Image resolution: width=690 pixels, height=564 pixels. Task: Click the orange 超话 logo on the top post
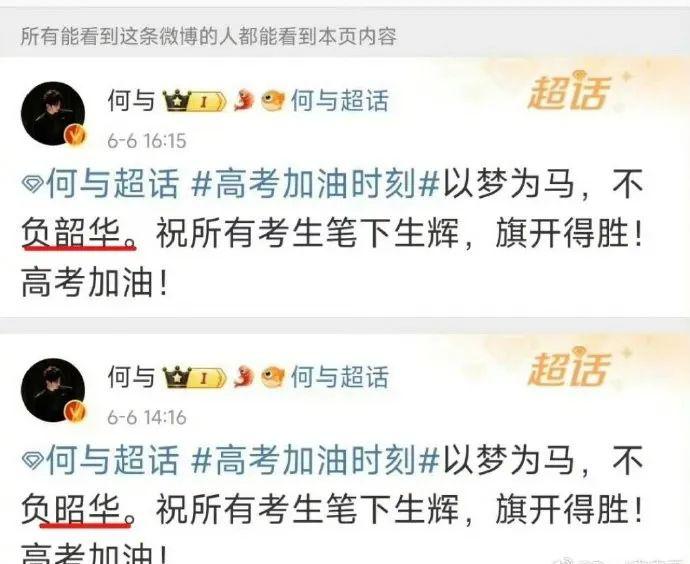coord(570,93)
